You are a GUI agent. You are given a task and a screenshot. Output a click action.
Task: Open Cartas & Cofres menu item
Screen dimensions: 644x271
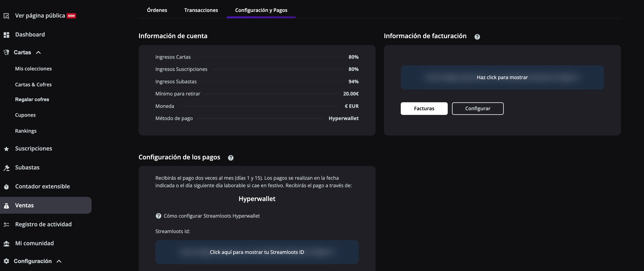coord(33,85)
